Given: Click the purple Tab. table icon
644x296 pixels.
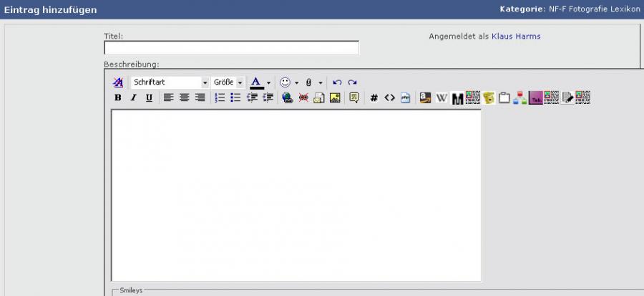Looking at the screenshot, I should click(535, 98).
